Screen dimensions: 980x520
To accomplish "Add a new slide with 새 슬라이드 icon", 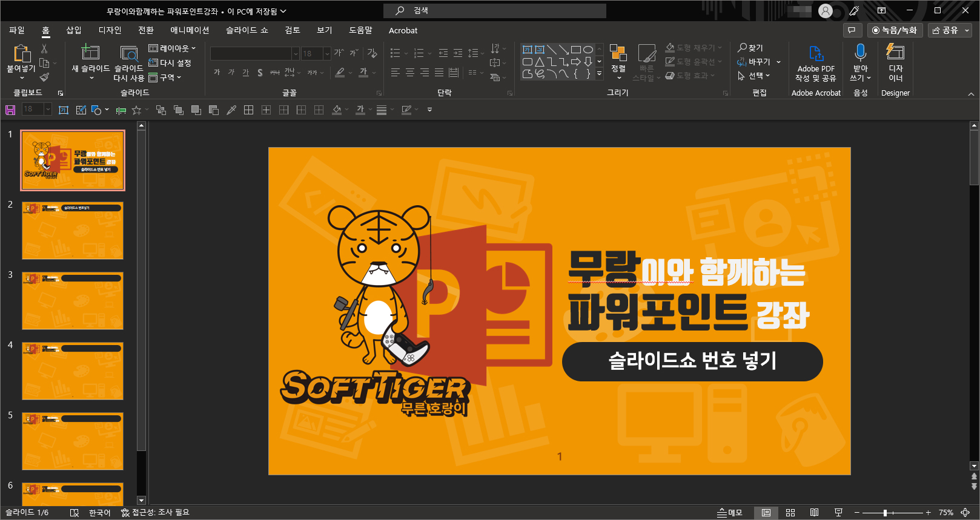I will click(90, 52).
